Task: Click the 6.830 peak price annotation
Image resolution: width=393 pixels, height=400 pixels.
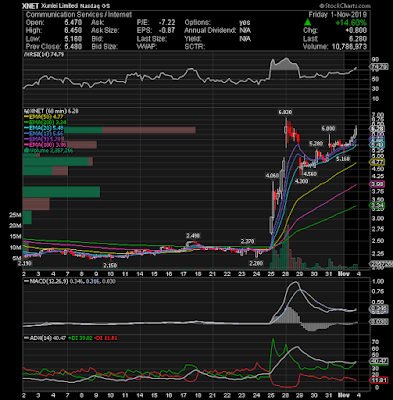Action: (x=285, y=113)
